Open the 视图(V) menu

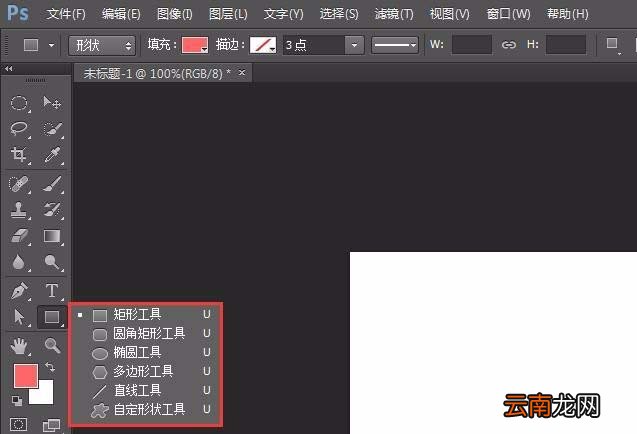point(449,14)
